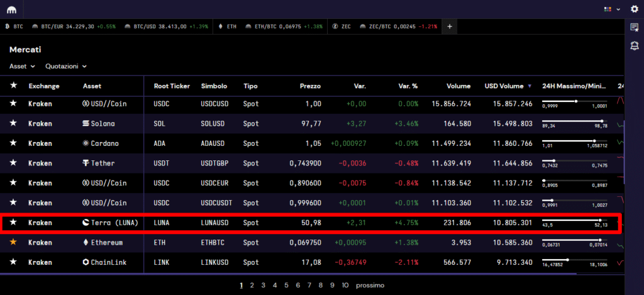Toggle favorite star for Tether USDTGBP row
644x295 pixels.
click(14, 163)
